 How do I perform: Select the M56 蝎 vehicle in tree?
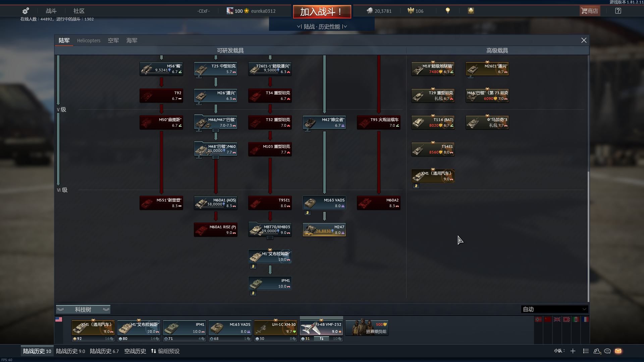point(161,69)
